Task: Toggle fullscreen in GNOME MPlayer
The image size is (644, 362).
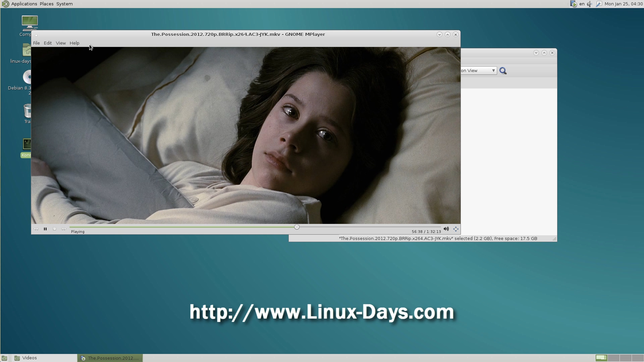Action: 456,229
